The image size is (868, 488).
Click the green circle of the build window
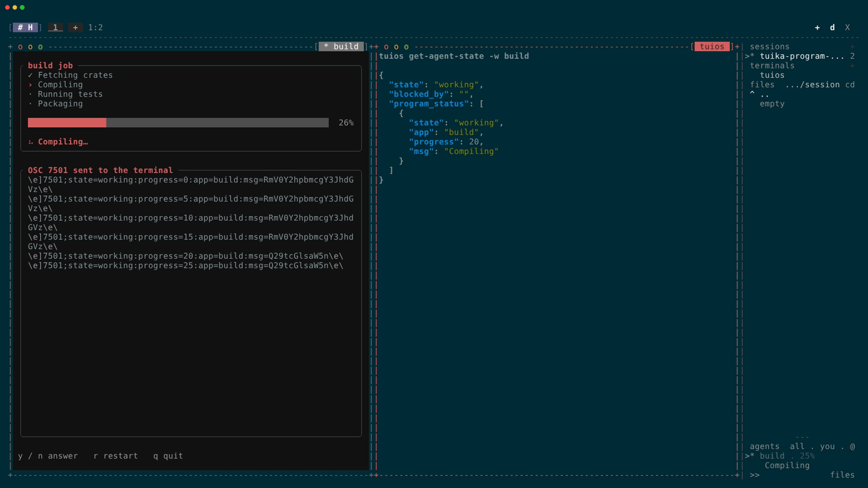coord(40,47)
